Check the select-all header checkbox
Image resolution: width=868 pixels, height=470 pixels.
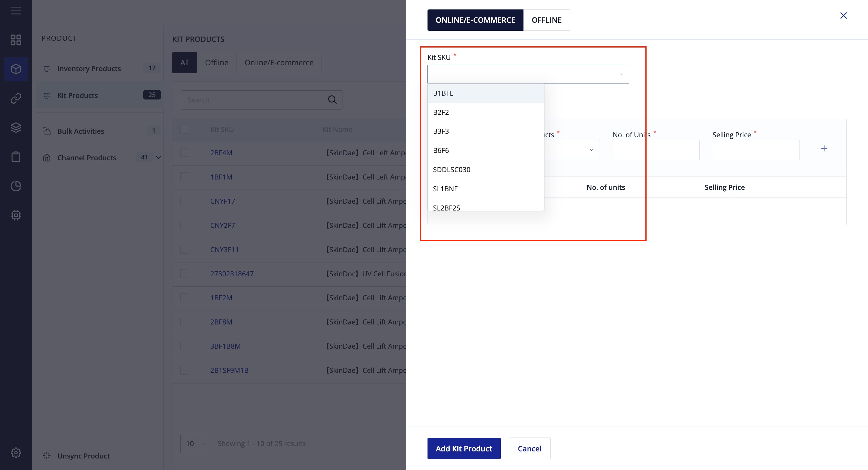tap(185, 129)
